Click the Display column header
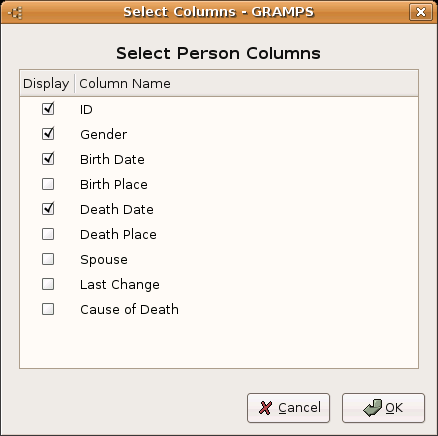438x436 pixels. [x=47, y=83]
